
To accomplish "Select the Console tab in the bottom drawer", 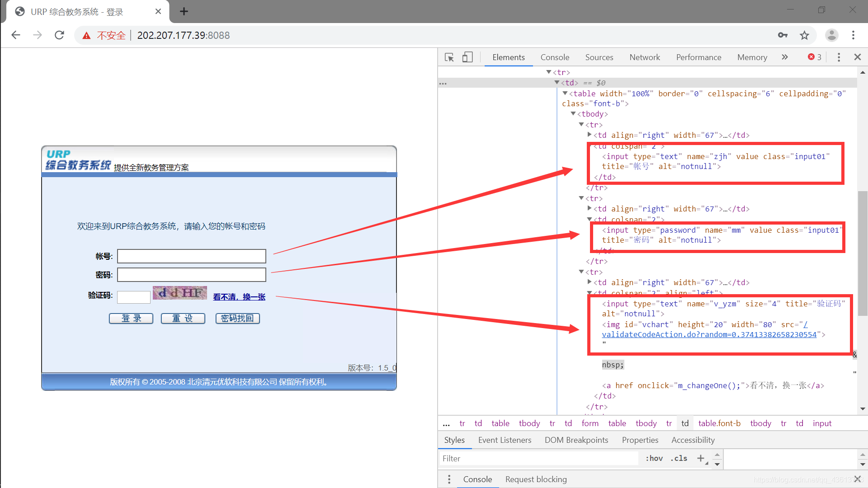I will point(477,479).
